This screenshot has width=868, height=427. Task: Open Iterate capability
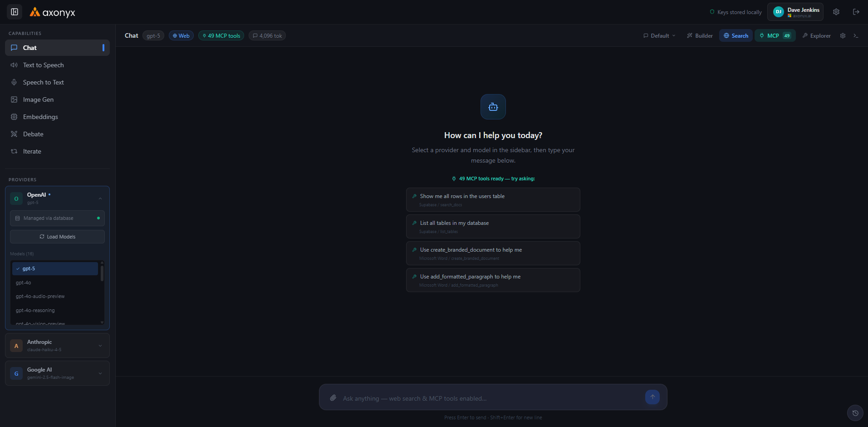57,151
